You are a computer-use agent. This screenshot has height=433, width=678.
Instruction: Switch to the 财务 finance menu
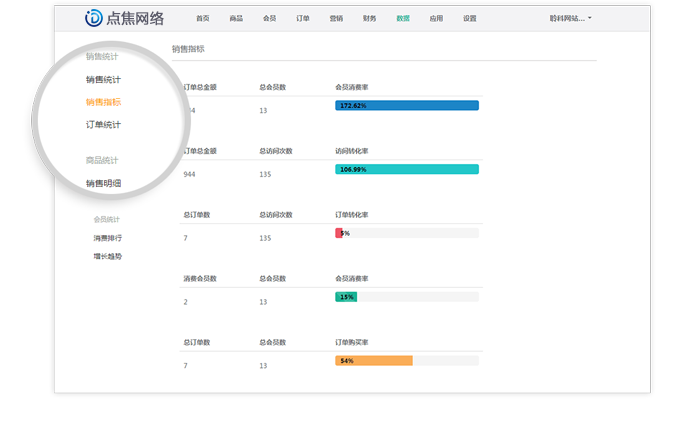[370, 19]
